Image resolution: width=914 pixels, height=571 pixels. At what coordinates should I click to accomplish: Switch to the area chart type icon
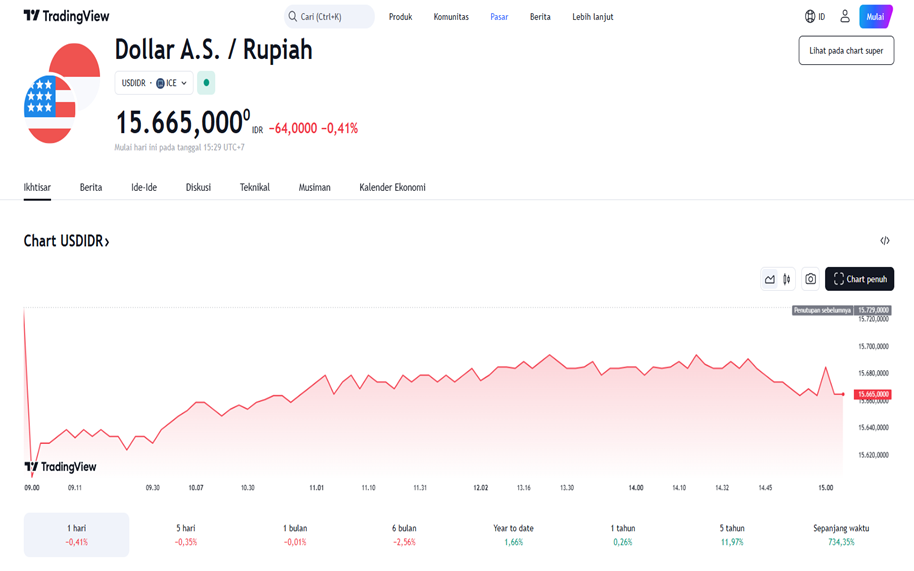[770, 279]
